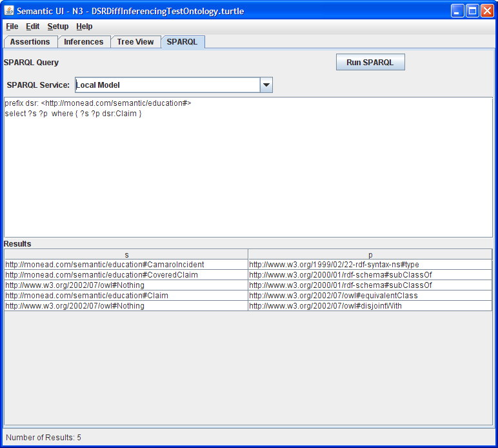The width and height of the screenshot is (498, 448).
Task: Click the 's' column header
Action: [126, 254]
